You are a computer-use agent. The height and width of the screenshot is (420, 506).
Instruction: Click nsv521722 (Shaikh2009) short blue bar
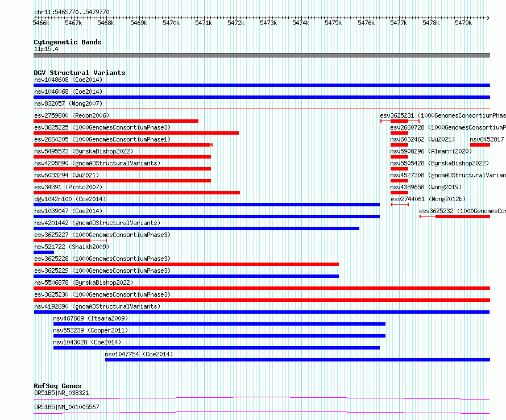(x=44, y=252)
